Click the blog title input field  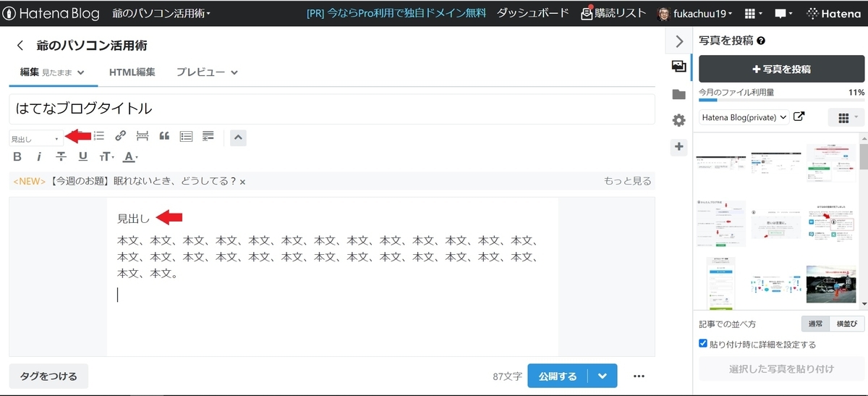332,109
